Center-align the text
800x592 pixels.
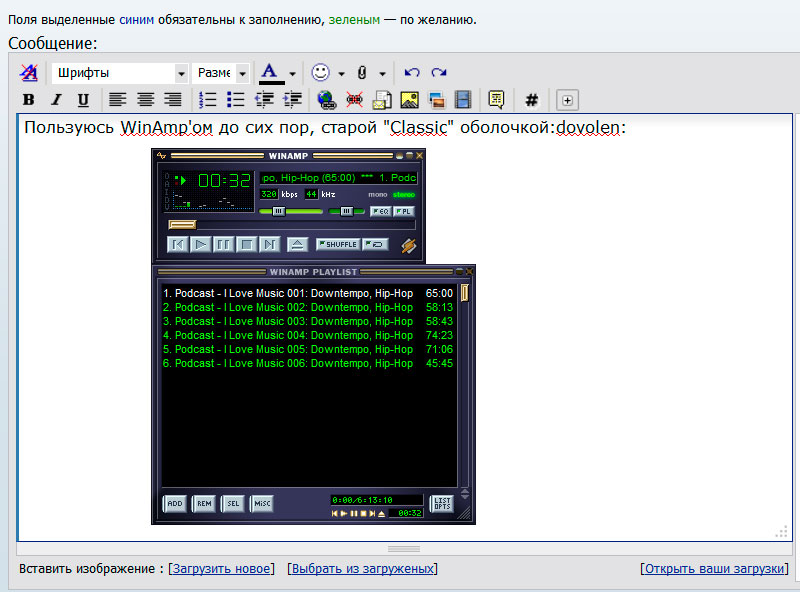(145, 100)
